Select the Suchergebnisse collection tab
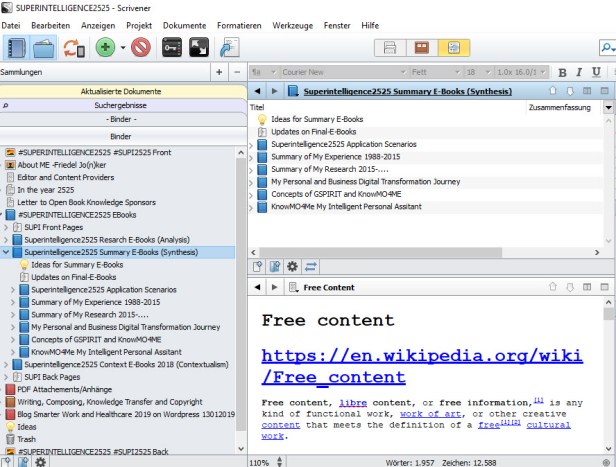Screen dimensions: 616x467 tap(120, 105)
